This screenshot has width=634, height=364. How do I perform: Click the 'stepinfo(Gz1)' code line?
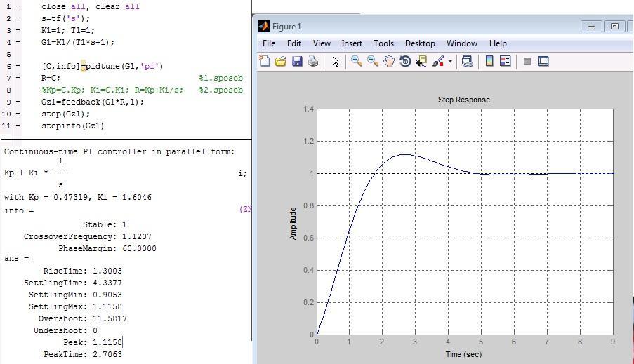73,126
